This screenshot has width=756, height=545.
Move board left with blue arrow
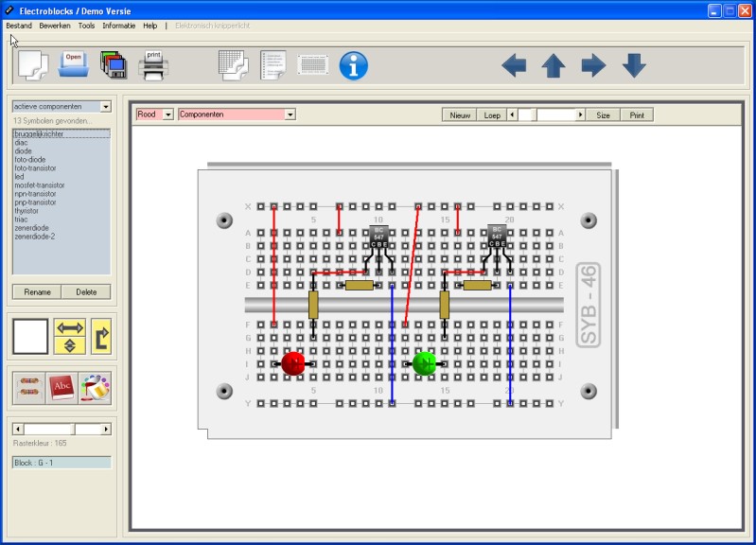pyautogui.click(x=514, y=65)
